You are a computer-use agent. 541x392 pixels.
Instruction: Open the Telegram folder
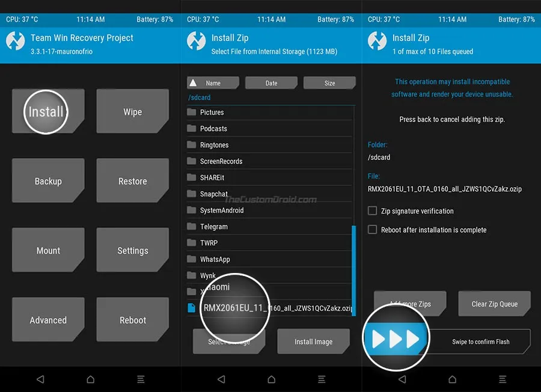[x=218, y=227]
